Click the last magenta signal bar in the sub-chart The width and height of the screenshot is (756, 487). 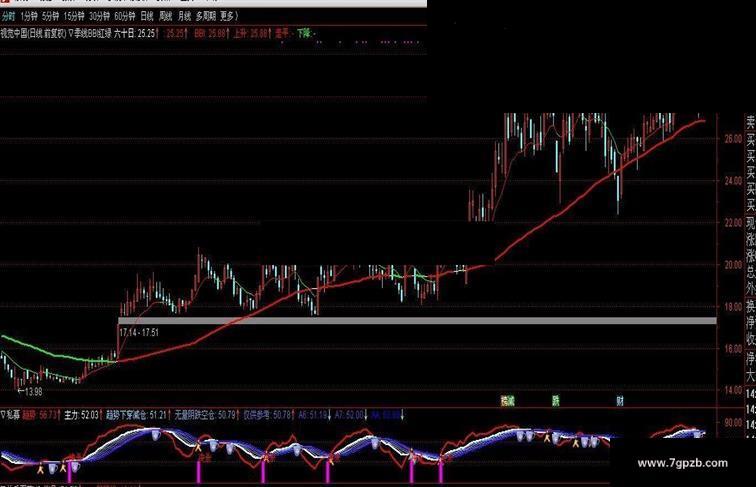click(x=441, y=472)
